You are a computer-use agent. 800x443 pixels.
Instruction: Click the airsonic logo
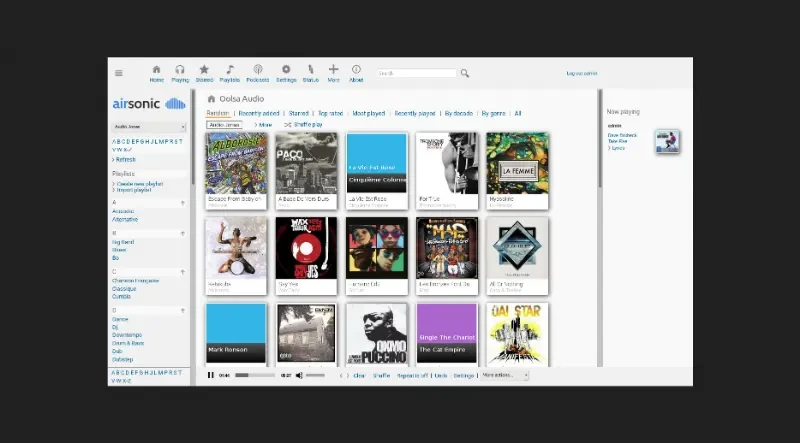tap(149, 104)
